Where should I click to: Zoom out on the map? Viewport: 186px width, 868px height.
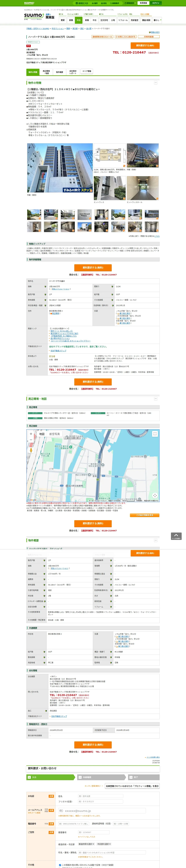click(x=31, y=440)
